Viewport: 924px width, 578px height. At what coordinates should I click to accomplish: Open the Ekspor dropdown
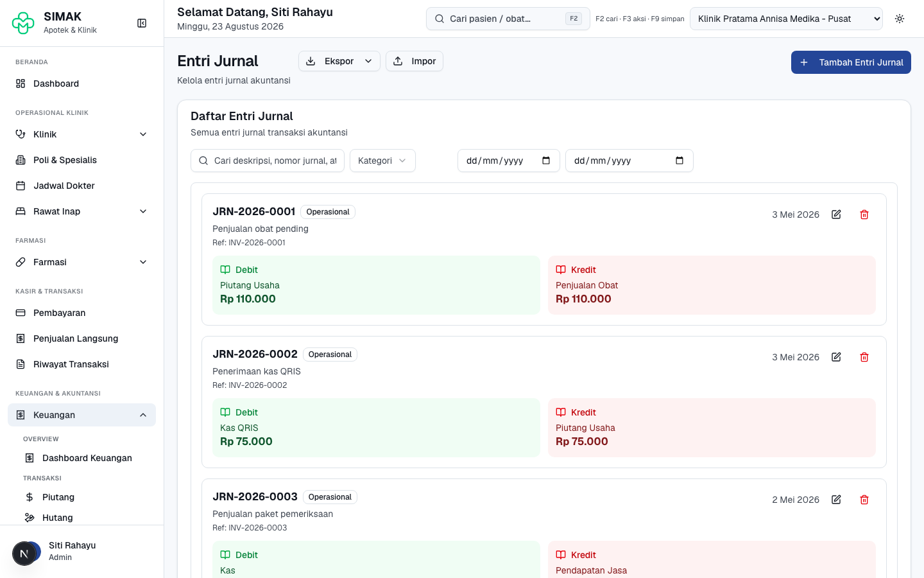(339, 61)
